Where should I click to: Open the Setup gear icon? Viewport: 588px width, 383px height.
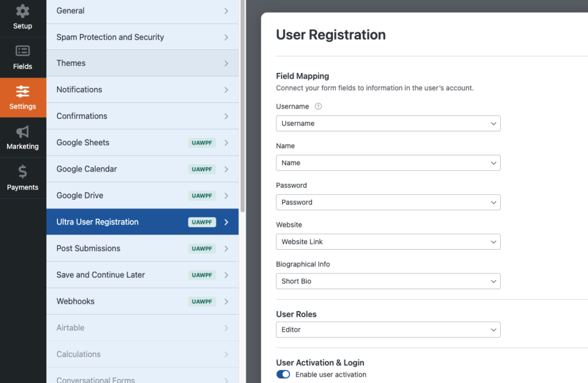pos(22,11)
